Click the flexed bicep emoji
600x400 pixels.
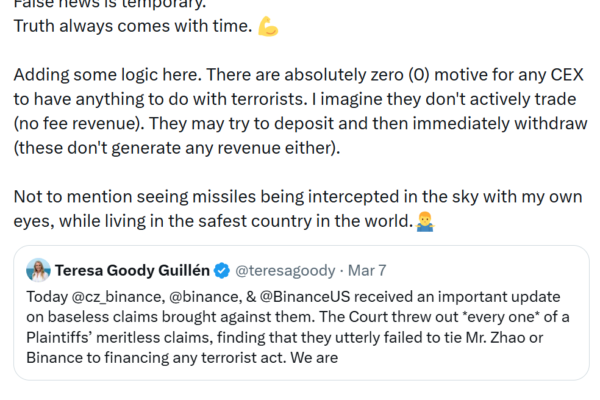(x=268, y=26)
